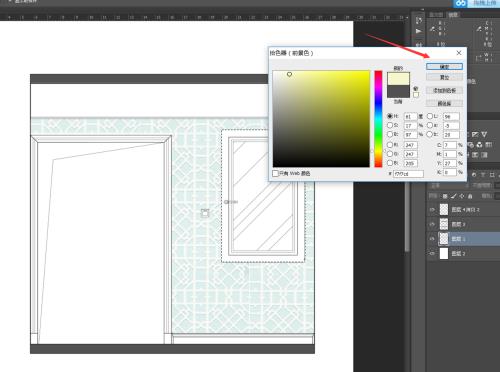Click the layer filter type T icon
This screenshot has height=372, width=500.
tap(483, 175)
